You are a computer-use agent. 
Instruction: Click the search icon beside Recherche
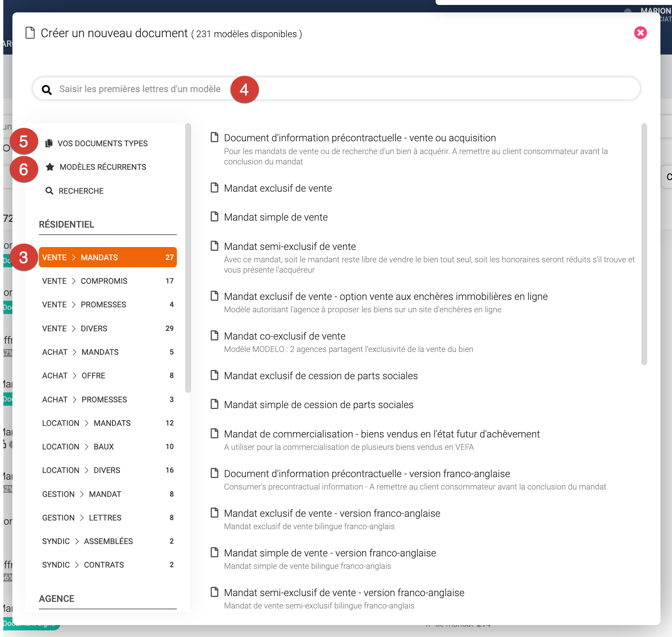coord(49,191)
